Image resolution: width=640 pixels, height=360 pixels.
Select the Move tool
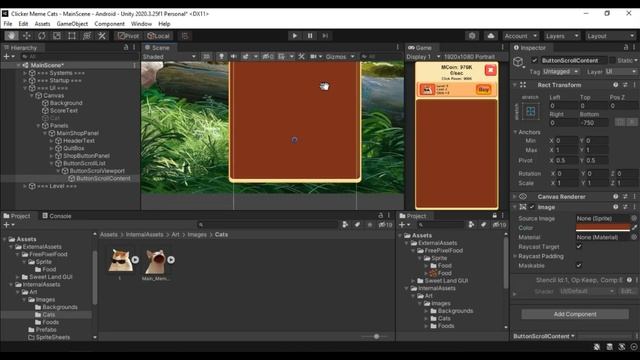[x=27, y=36]
